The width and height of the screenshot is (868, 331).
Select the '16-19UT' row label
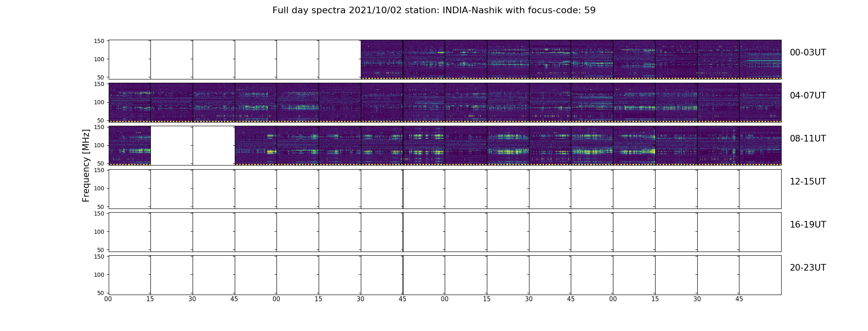808,225
